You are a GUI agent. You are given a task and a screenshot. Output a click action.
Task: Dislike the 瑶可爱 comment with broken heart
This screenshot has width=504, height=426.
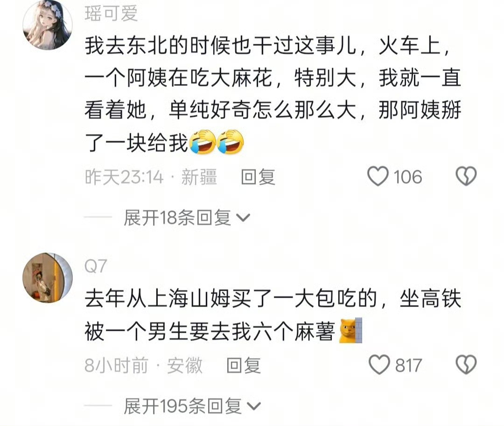point(466,176)
